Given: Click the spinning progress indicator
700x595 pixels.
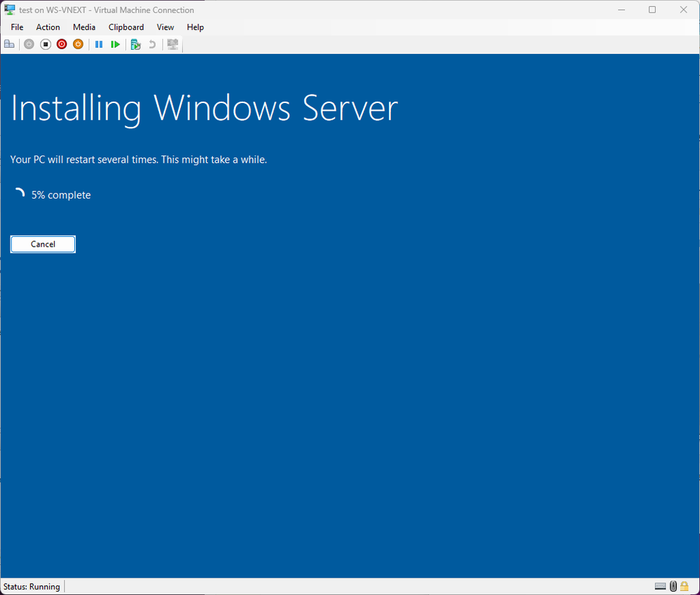Looking at the screenshot, I should pos(19,194).
